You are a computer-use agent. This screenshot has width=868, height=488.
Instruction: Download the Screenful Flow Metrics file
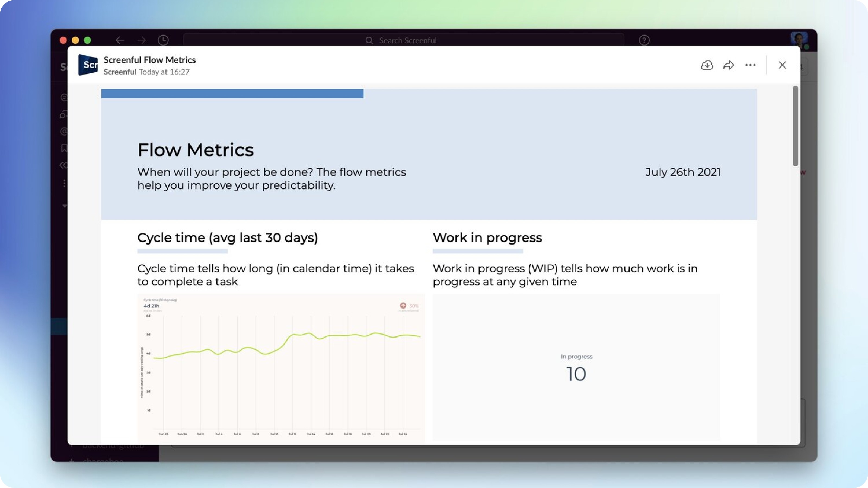[x=707, y=65]
